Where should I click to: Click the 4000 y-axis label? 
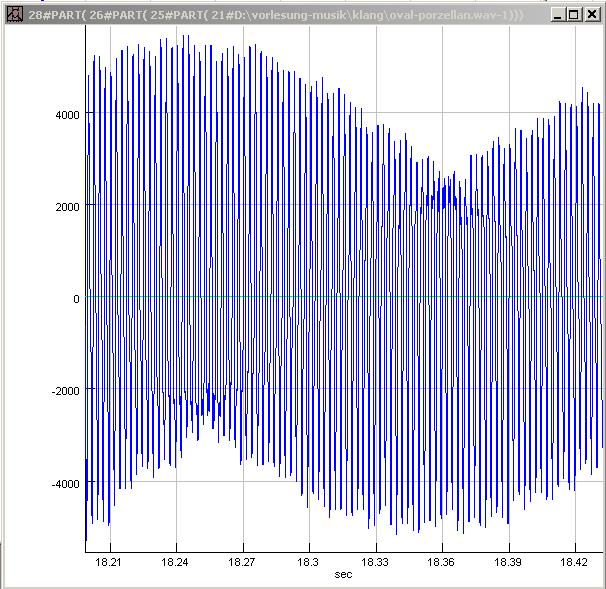[67, 115]
